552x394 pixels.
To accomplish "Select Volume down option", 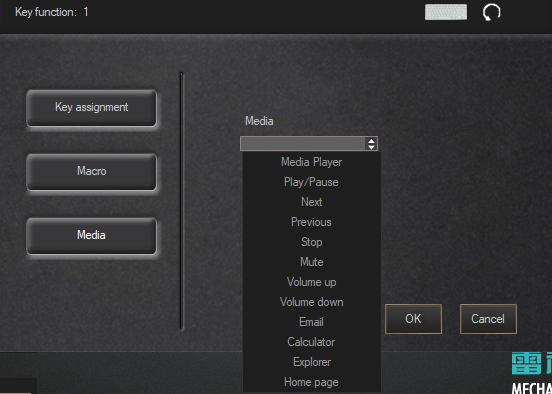I will [312, 302].
